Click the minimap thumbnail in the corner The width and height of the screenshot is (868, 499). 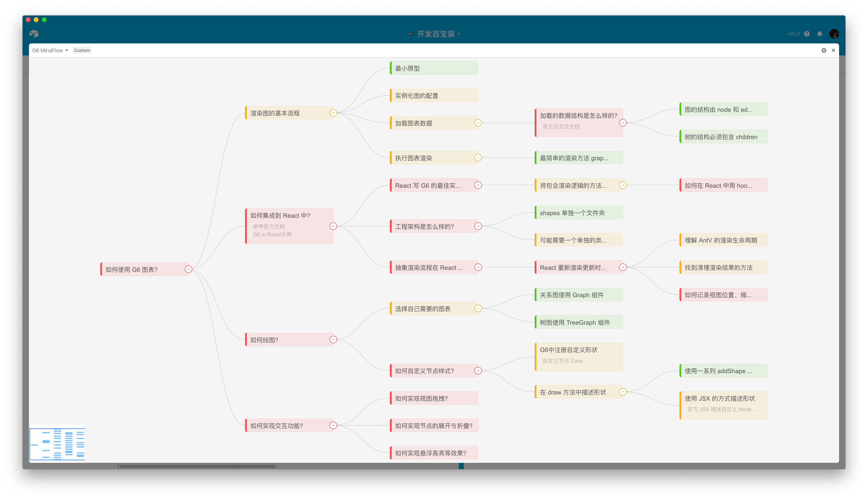tap(57, 444)
